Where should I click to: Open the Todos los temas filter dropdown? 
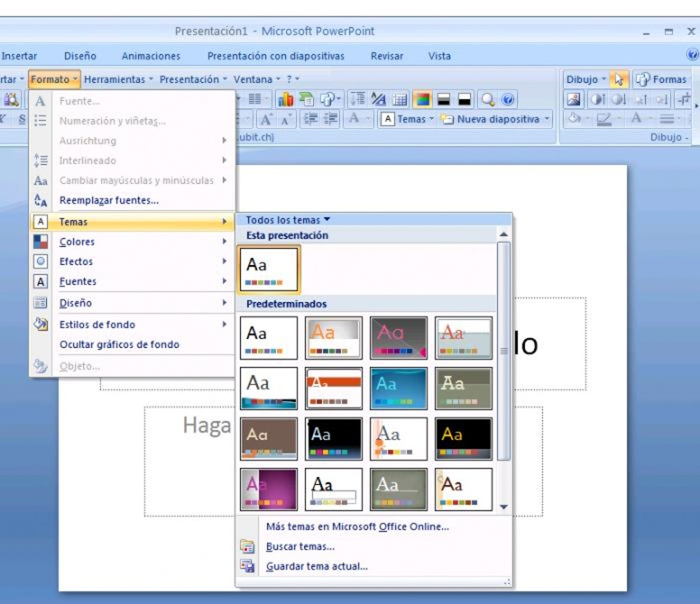[x=288, y=220]
